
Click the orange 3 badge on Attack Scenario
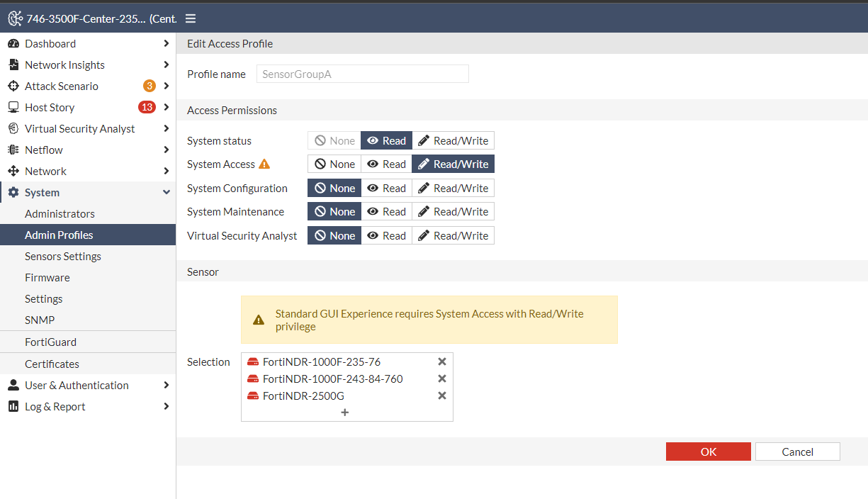(150, 86)
